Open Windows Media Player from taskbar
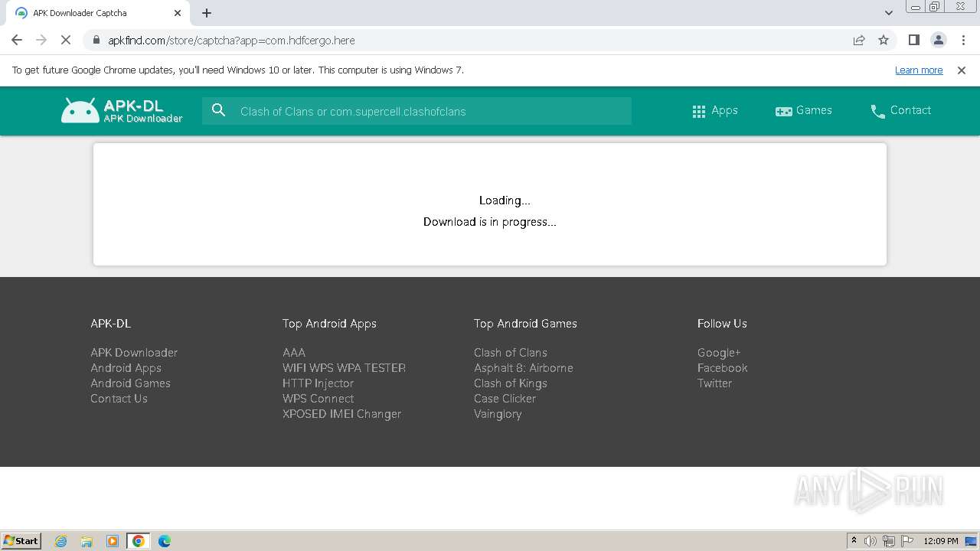Viewport: 980px width, 551px height. (x=113, y=541)
